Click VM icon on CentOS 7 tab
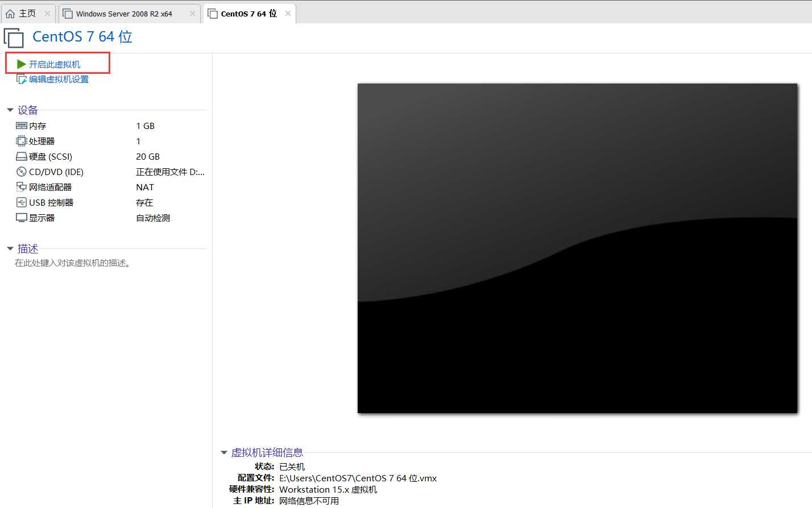 pos(213,14)
